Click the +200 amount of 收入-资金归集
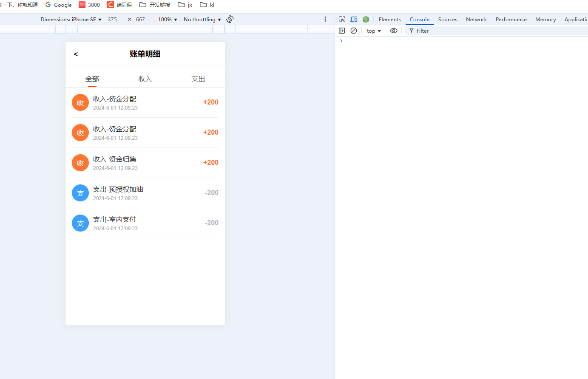 (x=211, y=162)
